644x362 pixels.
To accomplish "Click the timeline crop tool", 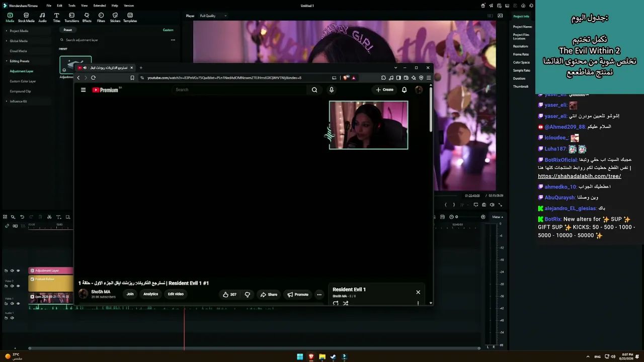I will [67, 217].
